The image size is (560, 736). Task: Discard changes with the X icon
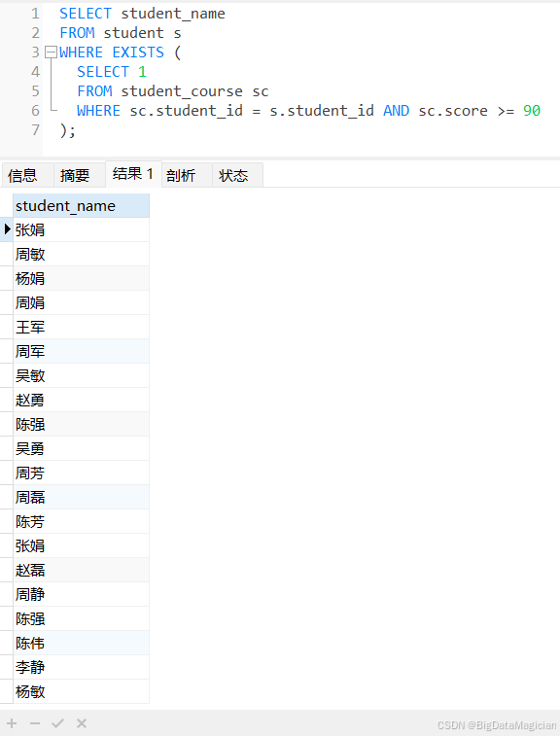tap(82, 723)
